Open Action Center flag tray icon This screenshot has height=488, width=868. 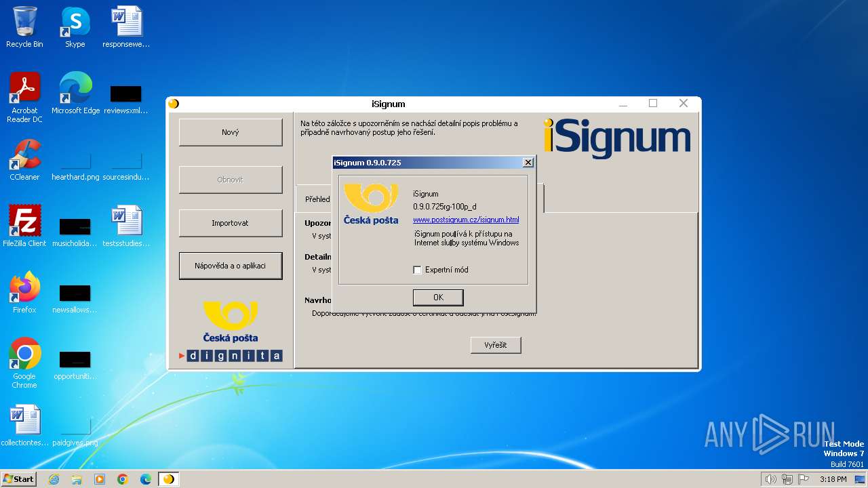(804, 479)
